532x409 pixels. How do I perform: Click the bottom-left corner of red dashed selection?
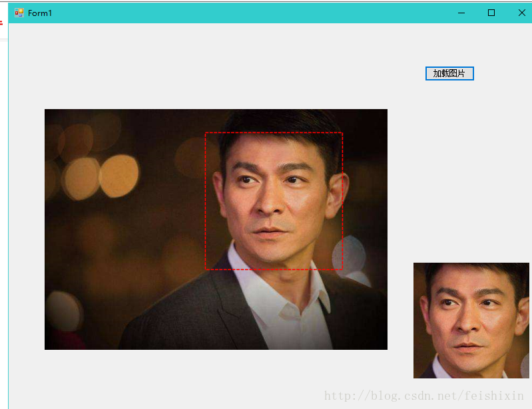205,270
